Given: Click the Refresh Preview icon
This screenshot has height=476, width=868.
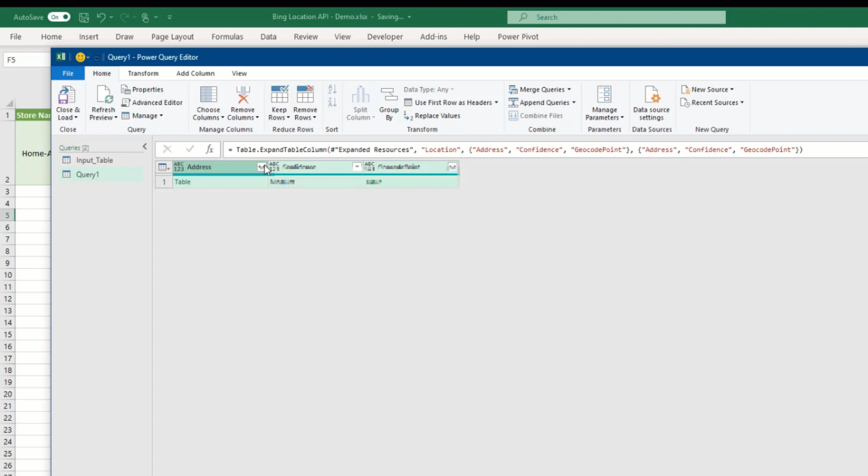Looking at the screenshot, I should tap(104, 95).
